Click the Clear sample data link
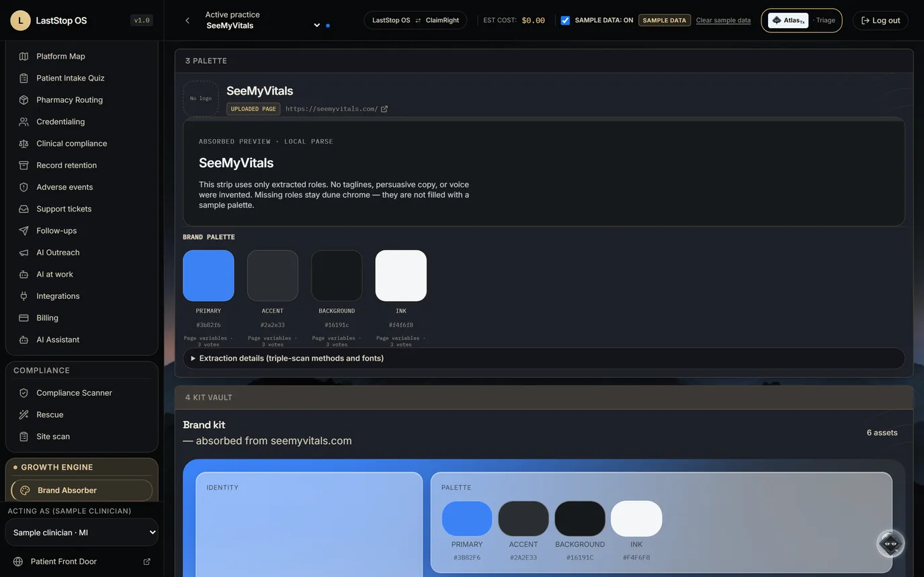The height and width of the screenshot is (577, 924). [x=723, y=20]
